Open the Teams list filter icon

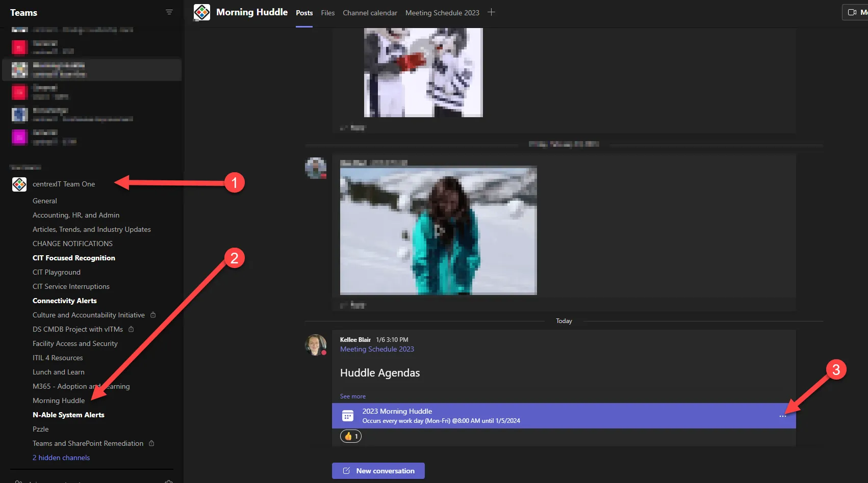(x=169, y=12)
